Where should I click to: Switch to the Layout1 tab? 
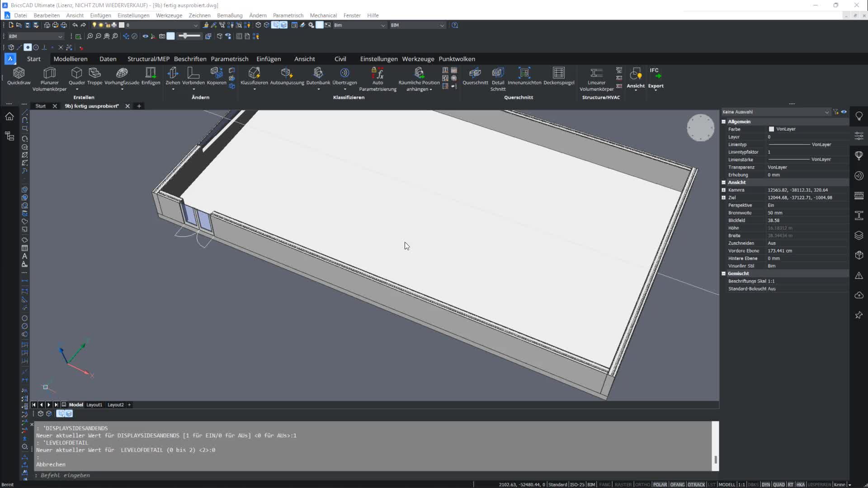tap(94, 405)
